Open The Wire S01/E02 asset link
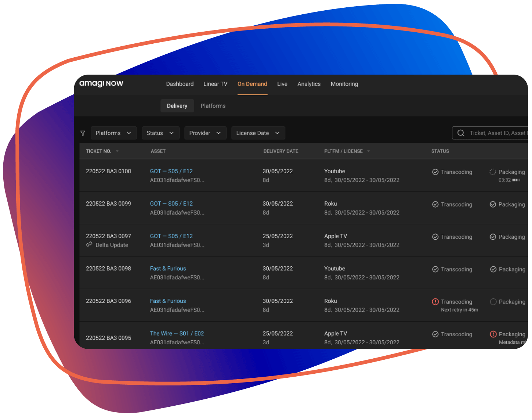Screen dimensions: 532x420 [177, 334]
